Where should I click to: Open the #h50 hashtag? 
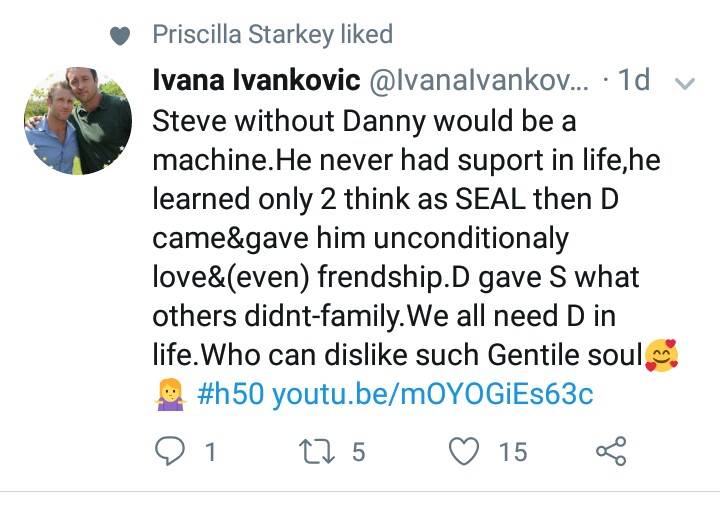(231, 394)
